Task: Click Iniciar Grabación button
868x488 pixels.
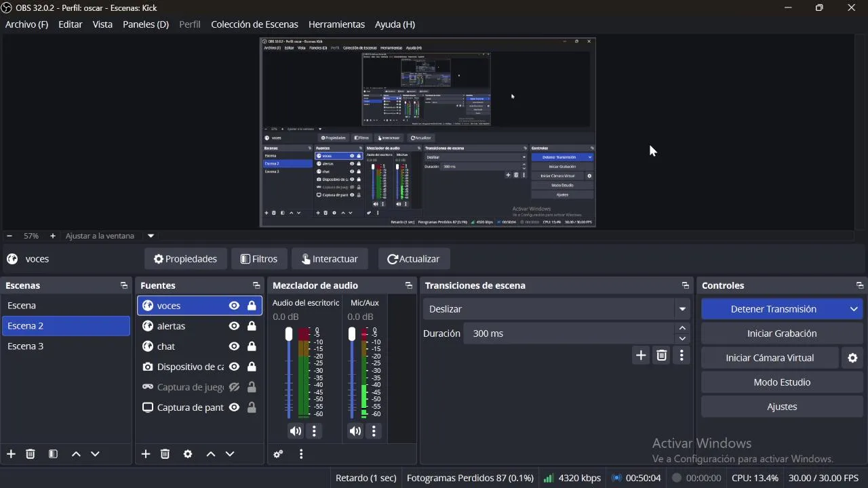Action: (x=782, y=333)
